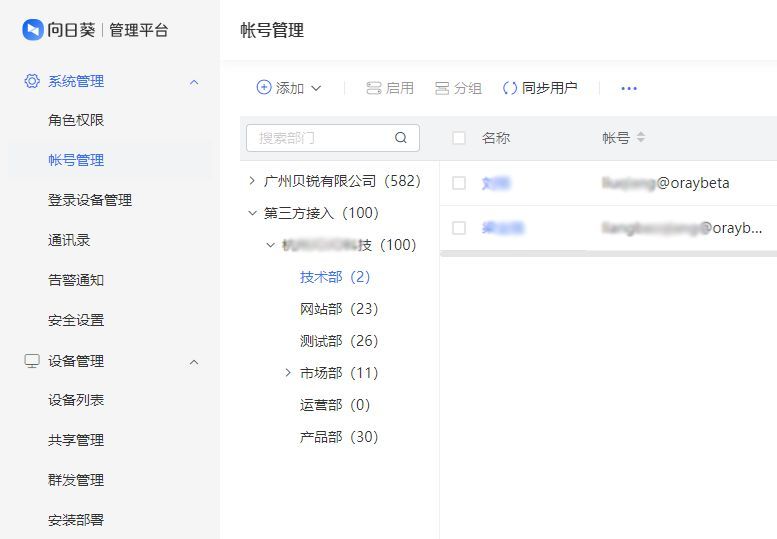Click the system management gear icon

click(32, 81)
